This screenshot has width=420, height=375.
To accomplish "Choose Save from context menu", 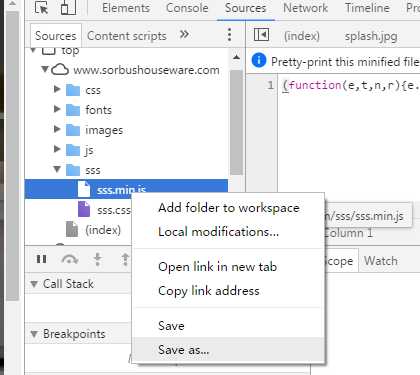I will pos(228,326).
